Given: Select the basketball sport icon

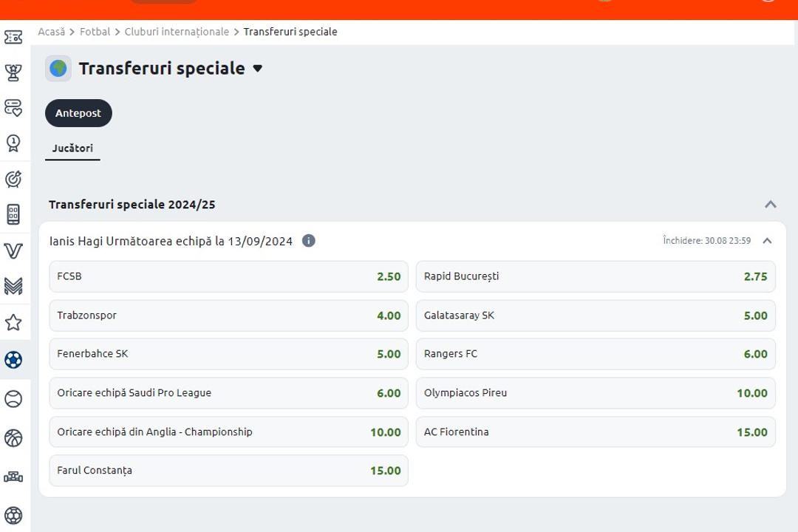Looking at the screenshot, I should coord(13,438).
